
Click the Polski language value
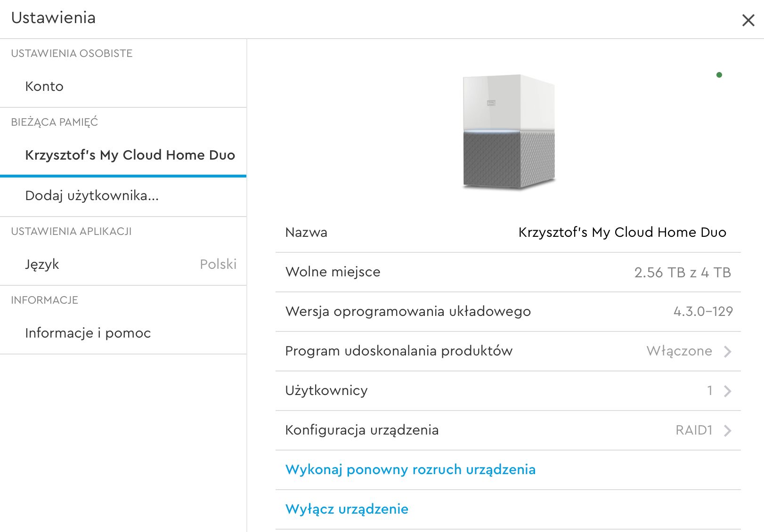coord(218,264)
